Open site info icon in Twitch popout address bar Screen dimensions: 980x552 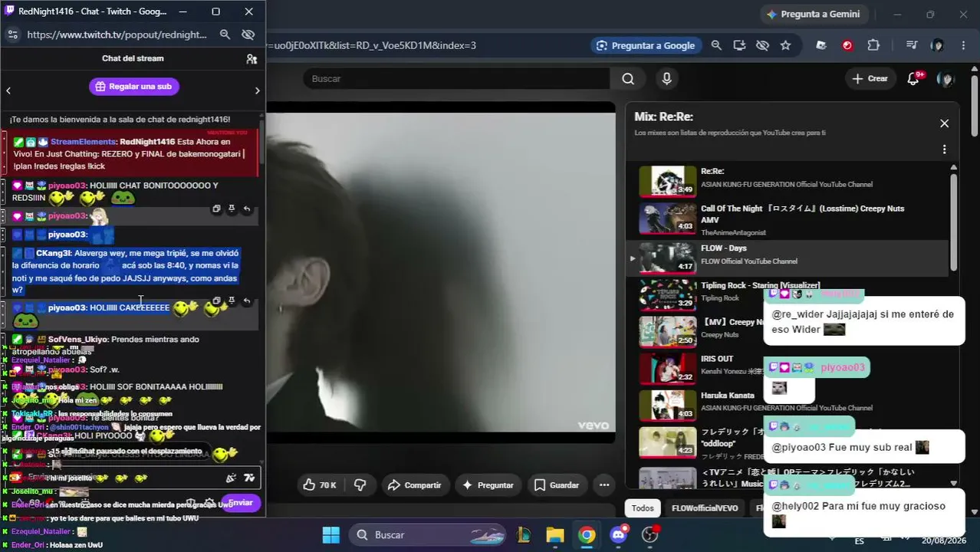pyautogui.click(x=12, y=34)
